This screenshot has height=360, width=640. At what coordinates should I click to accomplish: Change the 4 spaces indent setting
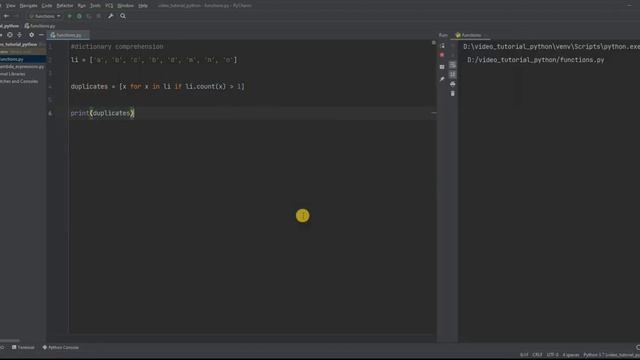click(571, 355)
